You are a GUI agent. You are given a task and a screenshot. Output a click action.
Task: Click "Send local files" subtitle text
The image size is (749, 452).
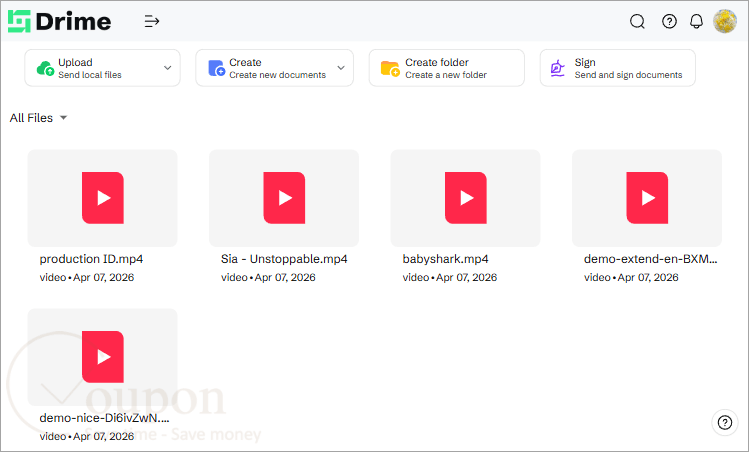(x=90, y=75)
